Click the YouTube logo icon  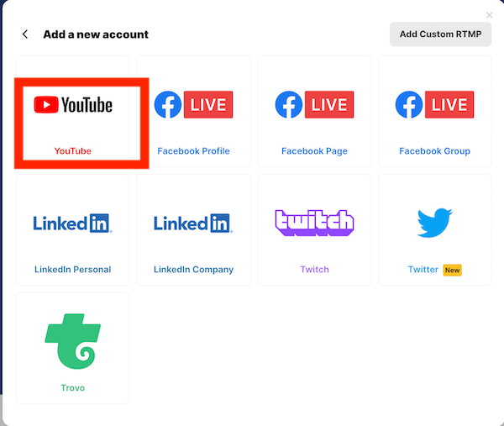pos(73,105)
